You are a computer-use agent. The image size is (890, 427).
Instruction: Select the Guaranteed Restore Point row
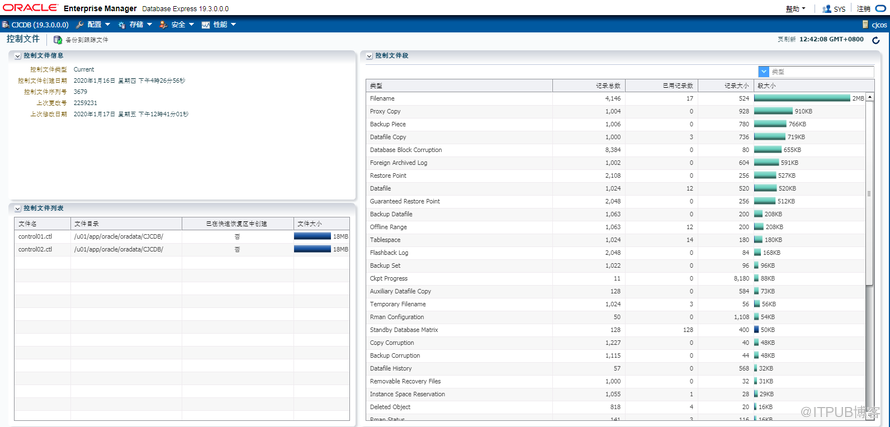point(616,202)
